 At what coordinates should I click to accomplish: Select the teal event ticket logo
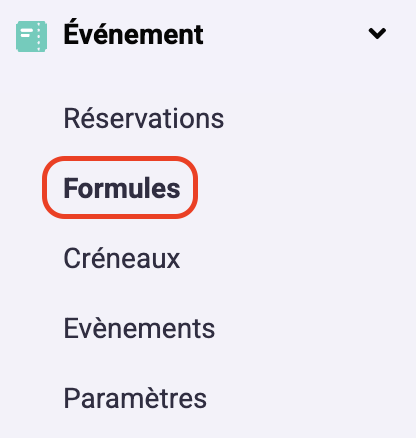click(x=31, y=36)
